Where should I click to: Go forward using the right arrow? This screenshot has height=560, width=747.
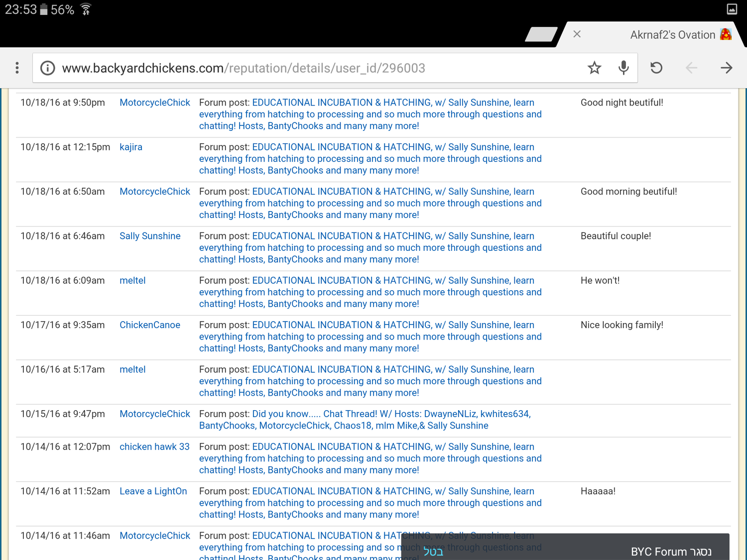[726, 68]
